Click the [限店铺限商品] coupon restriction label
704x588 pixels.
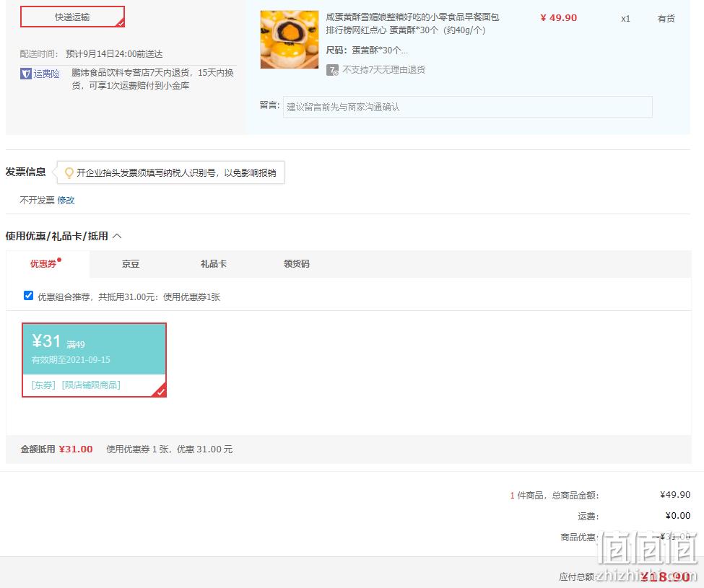pos(91,385)
